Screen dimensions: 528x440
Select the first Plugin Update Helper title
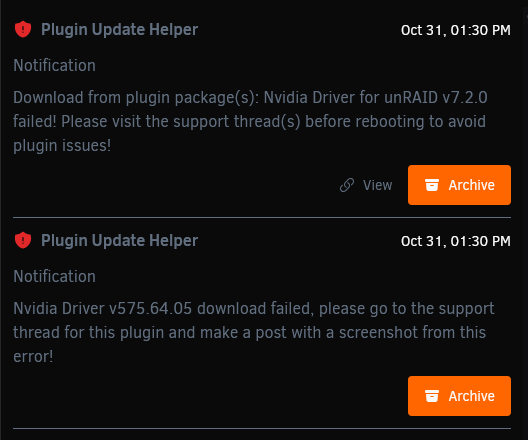(119, 30)
